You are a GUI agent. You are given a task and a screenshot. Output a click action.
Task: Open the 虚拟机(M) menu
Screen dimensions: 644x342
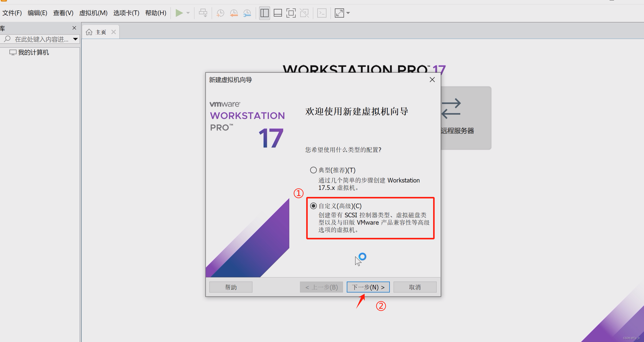[x=93, y=13]
